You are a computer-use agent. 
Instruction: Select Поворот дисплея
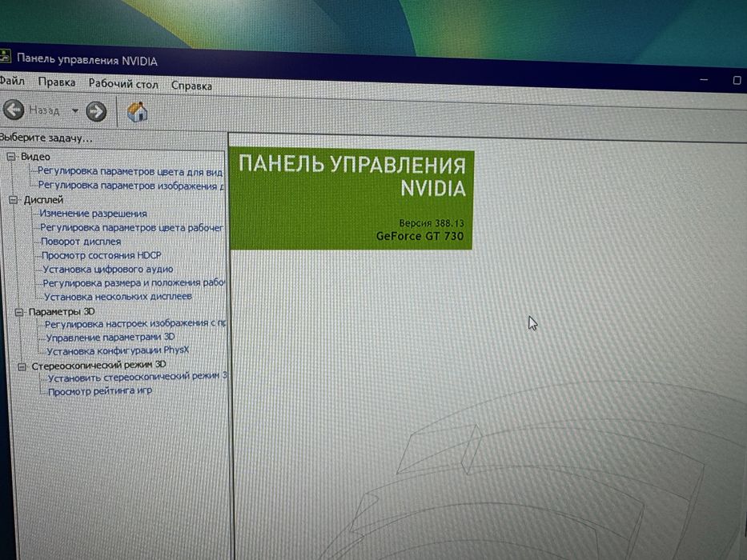tap(81, 242)
